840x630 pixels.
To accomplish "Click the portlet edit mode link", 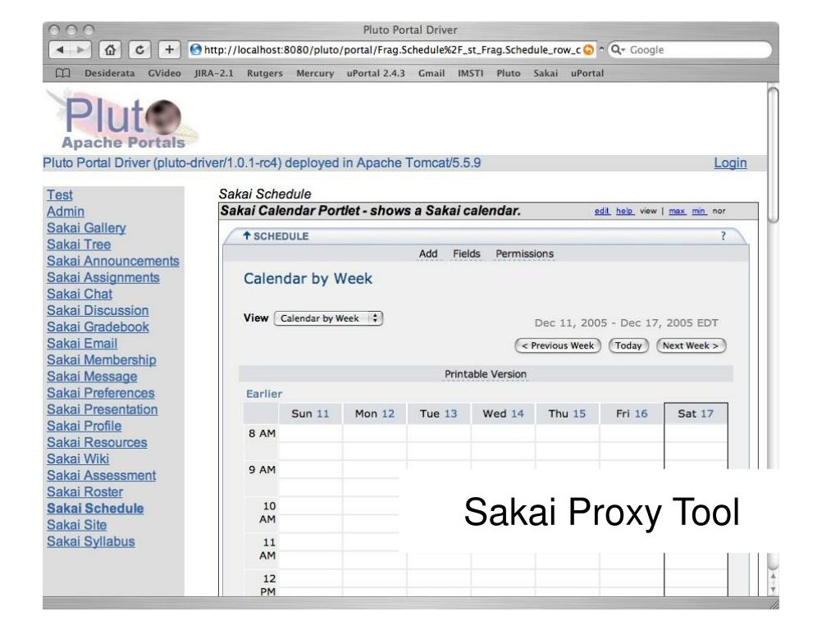I will (x=602, y=211).
